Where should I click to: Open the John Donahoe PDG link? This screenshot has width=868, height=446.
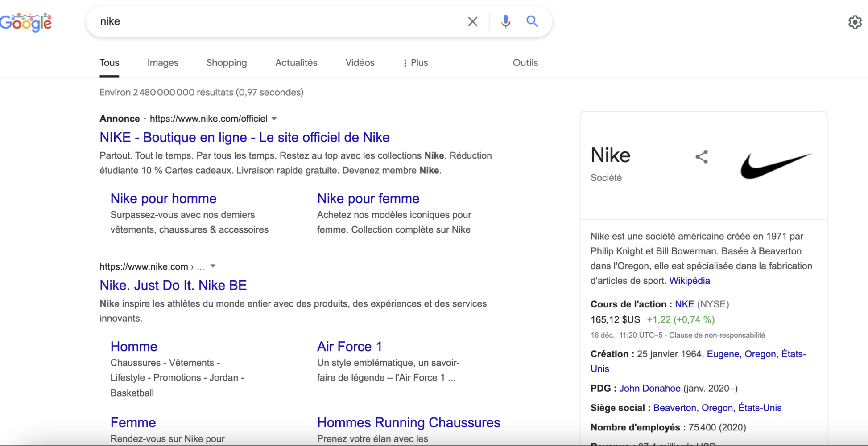pyautogui.click(x=649, y=388)
